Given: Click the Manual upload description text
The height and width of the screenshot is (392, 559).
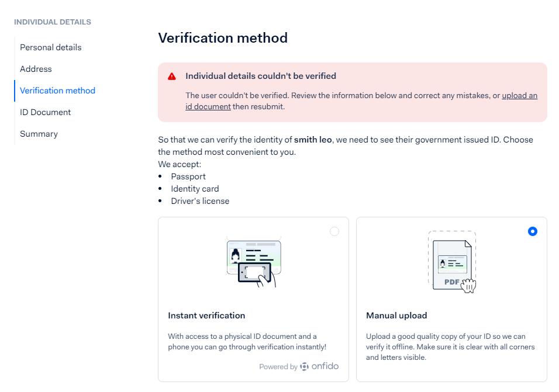Looking at the screenshot, I should point(450,346).
